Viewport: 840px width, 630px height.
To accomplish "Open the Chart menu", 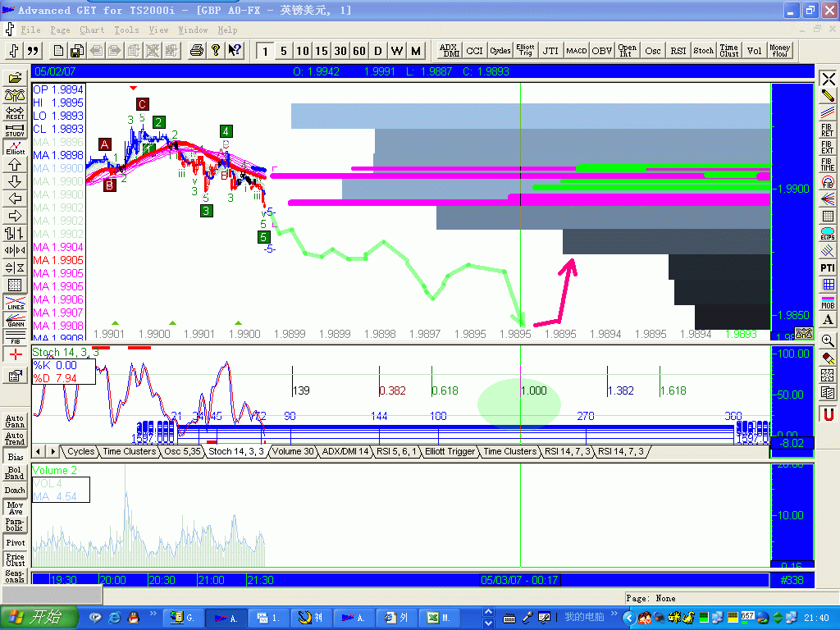I will point(91,30).
